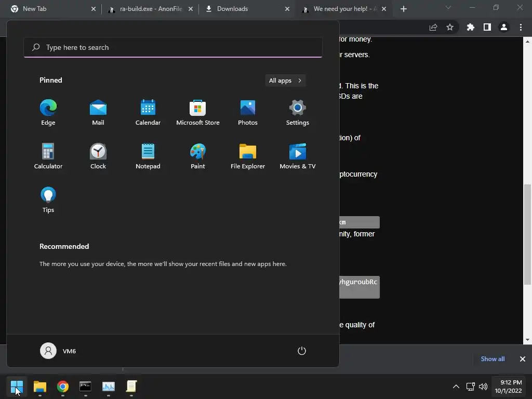The height and width of the screenshot is (399, 532).
Task: Switch to the Downloads tab
Action: click(x=248, y=9)
